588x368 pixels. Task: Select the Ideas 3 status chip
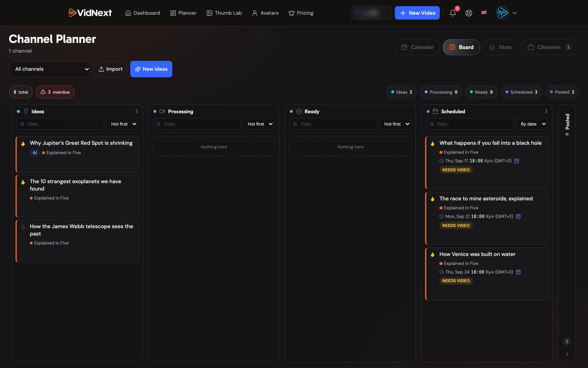click(x=401, y=92)
